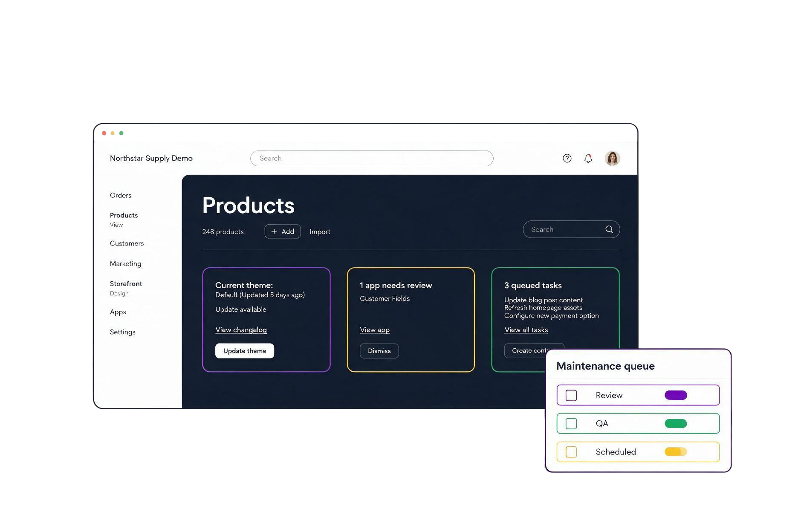Screen dimensions: 798x532
Task: Focus the top global Search field
Action: click(x=372, y=158)
